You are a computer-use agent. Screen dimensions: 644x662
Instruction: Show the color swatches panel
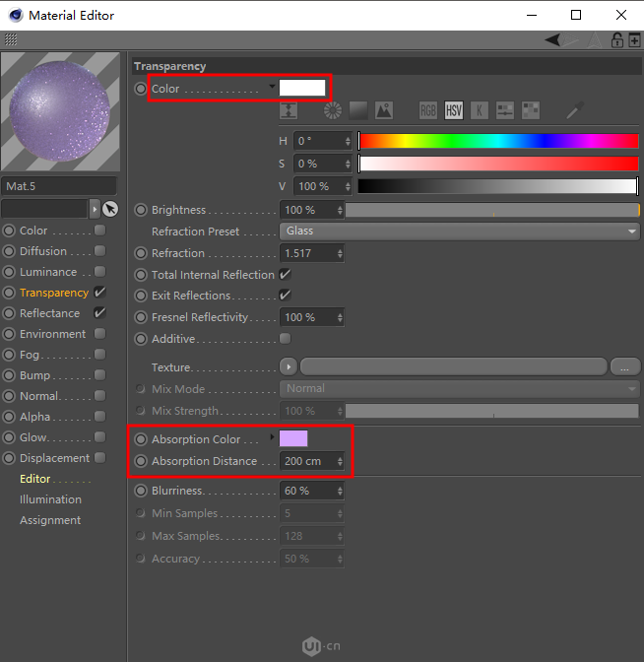point(531,110)
